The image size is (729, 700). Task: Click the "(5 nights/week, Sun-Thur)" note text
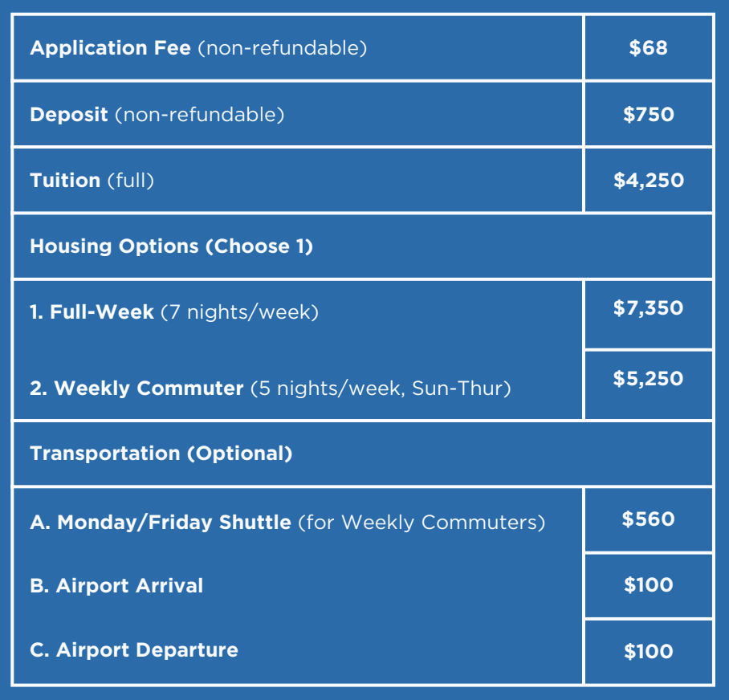pos(381,389)
